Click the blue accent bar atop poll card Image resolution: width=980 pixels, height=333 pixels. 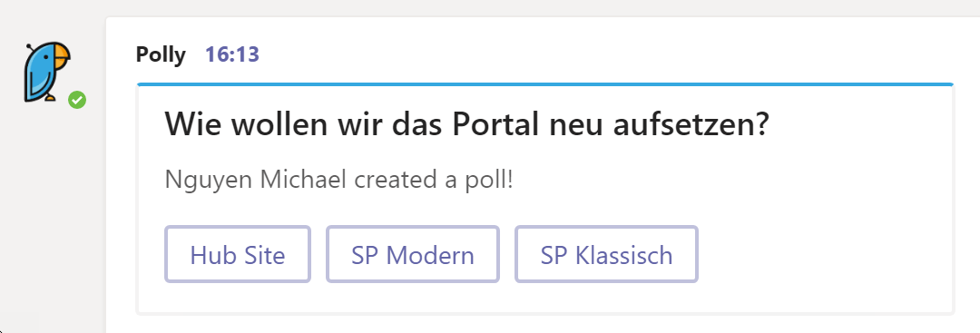coord(545,83)
